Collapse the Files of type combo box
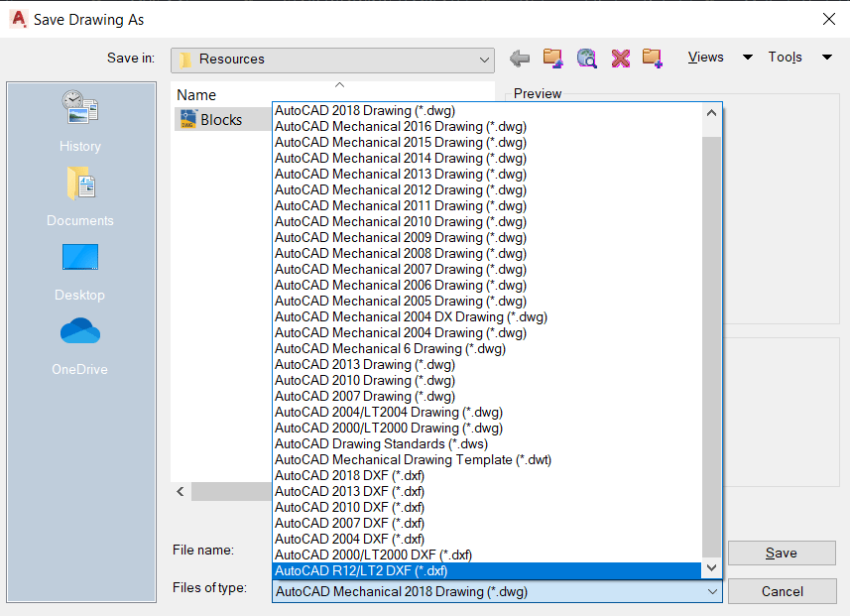850x616 pixels. (712, 591)
